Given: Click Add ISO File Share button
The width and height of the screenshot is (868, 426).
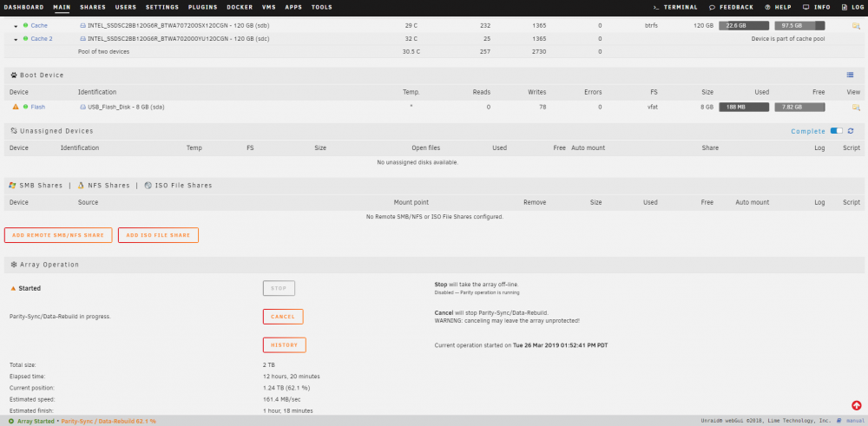Looking at the screenshot, I should pos(158,235).
